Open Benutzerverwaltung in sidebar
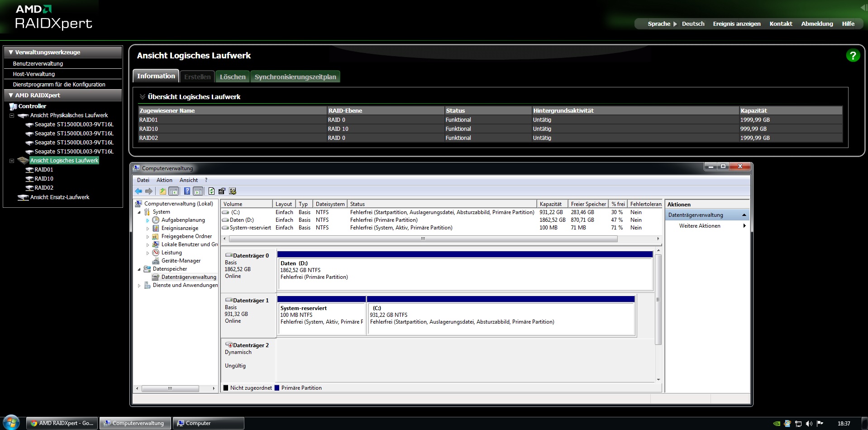This screenshot has height=430, width=868. pyautogui.click(x=38, y=64)
